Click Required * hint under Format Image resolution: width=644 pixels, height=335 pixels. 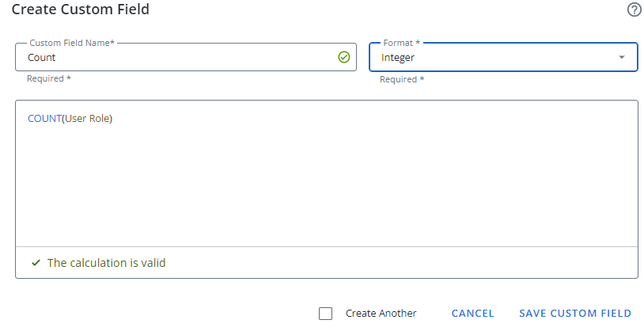402,79
